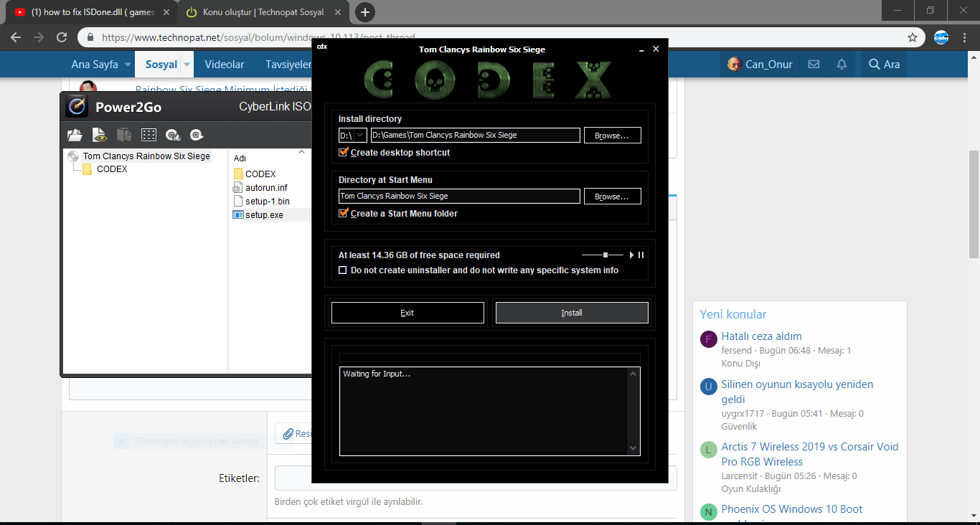The width and height of the screenshot is (980, 525).
Task: Click the installer log scrollbar down arrow
Action: click(633, 448)
